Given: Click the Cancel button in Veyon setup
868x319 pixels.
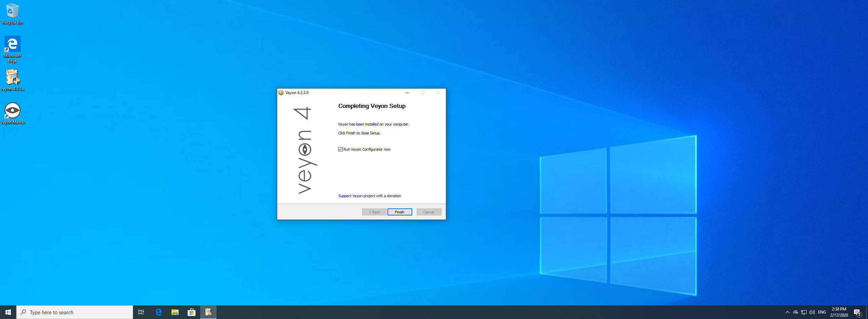Looking at the screenshot, I should pos(429,212).
